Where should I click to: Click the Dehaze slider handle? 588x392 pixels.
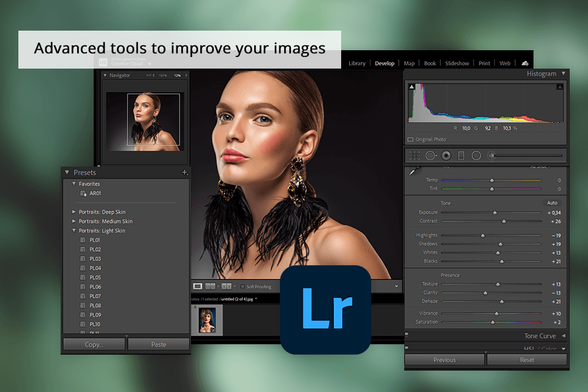pos(502,301)
